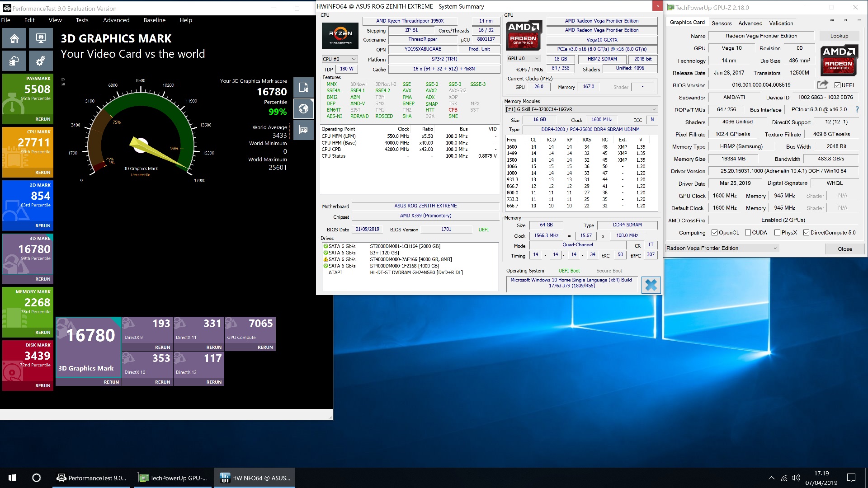Rerun the 2D Mark test
The width and height of the screenshot is (868, 488).
pyautogui.click(x=43, y=226)
